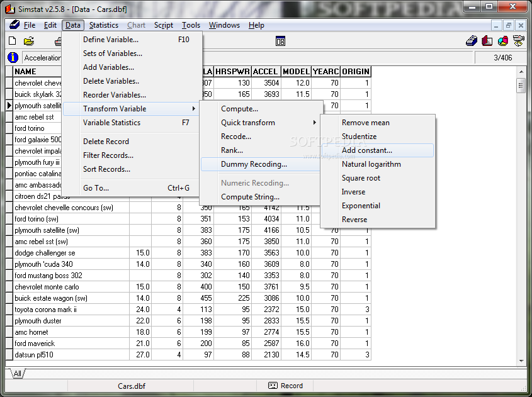Select Dummy Recoding... entry
The height and width of the screenshot is (397, 532).
click(261, 164)
